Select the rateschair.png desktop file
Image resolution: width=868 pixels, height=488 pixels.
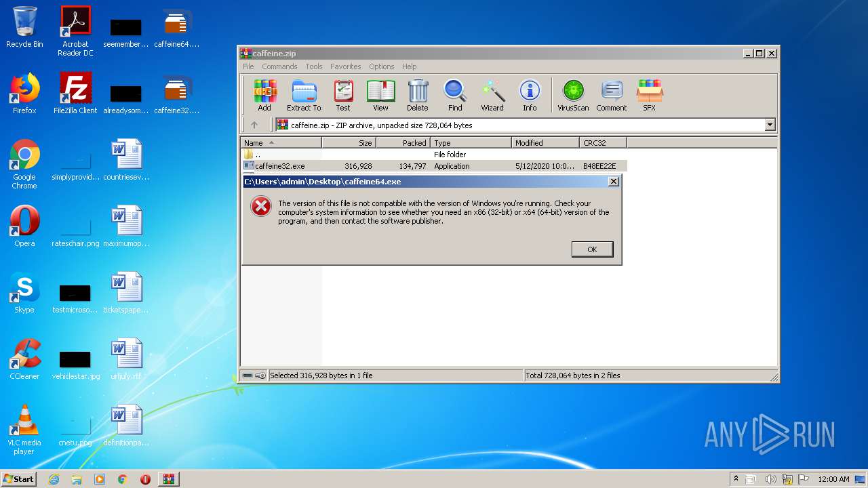click(x=75, y=230)
